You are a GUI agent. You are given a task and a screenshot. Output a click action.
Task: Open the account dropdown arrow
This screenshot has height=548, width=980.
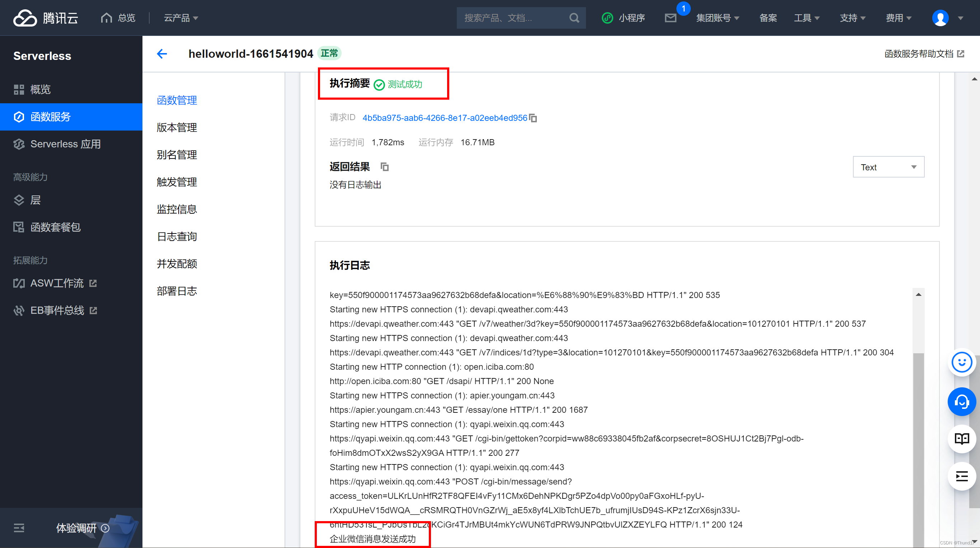pyautogui.click(x=960, y=18)
